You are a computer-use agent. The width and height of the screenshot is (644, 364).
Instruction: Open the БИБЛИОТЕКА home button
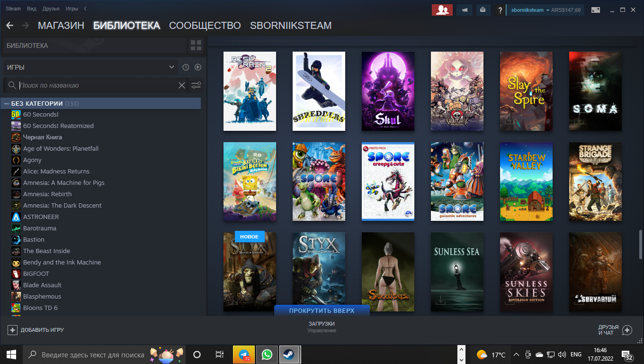point(95,45)
